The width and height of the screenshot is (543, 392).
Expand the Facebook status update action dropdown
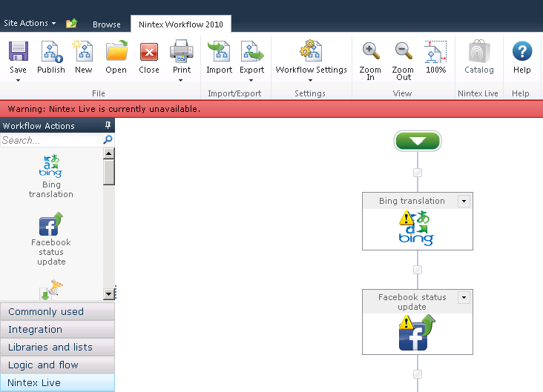(464, 297)
